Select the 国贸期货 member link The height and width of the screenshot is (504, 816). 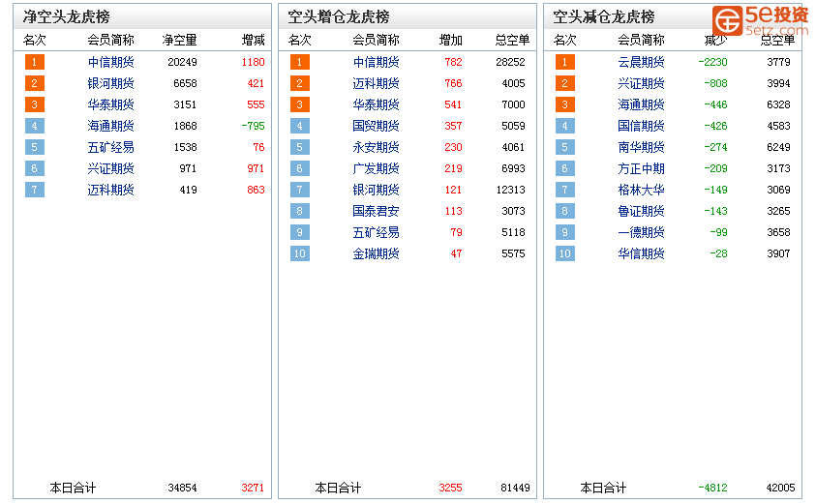point(377,127)
